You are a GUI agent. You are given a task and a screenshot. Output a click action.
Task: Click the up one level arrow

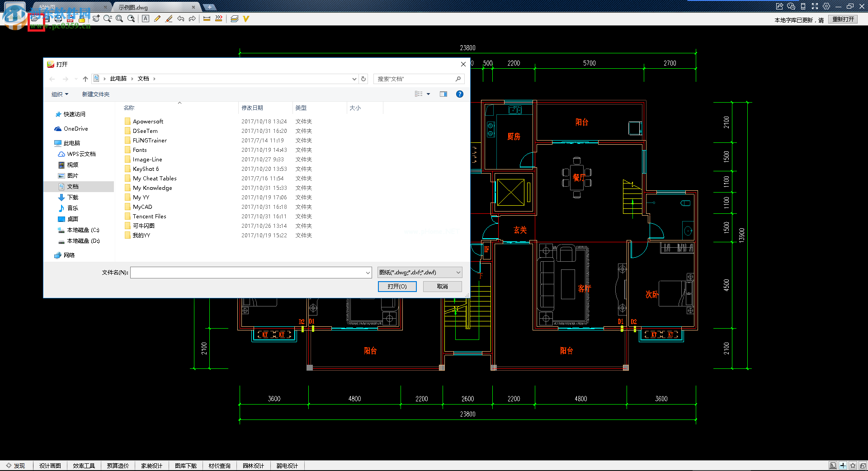pyautogui.click(x=85, y=79)
